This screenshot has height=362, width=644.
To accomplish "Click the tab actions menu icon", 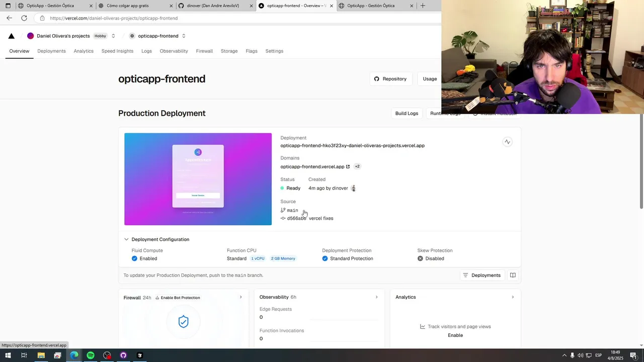I will [x=8, y=6].
